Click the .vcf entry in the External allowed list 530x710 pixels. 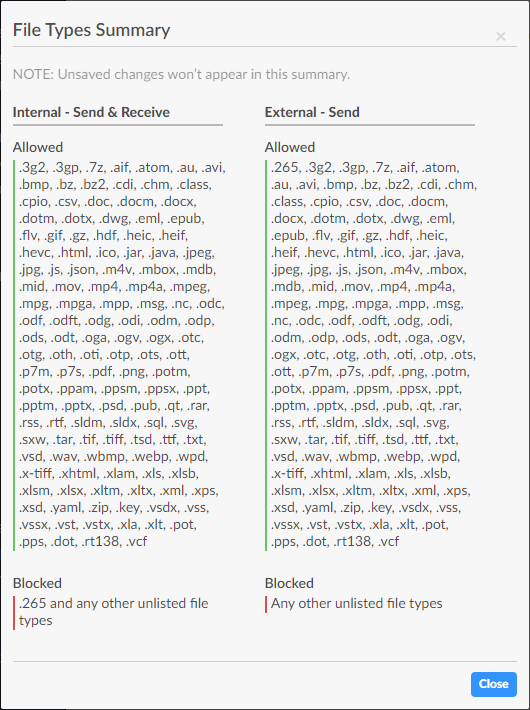[389, 542]
